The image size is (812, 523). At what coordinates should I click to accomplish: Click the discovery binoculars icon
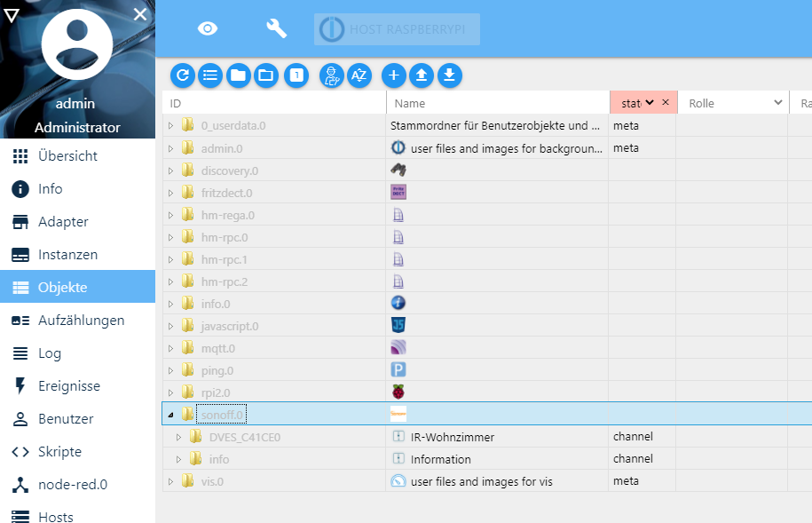[398, 170]
